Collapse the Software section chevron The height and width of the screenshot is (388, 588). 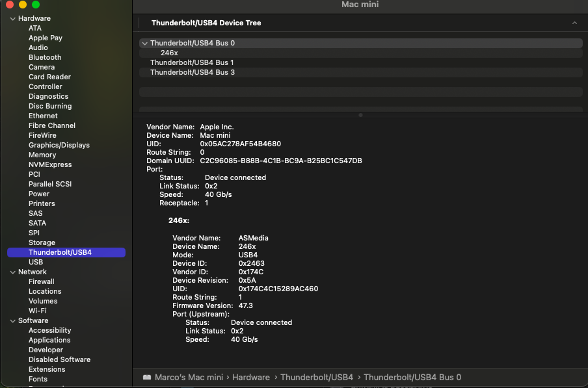click(13, 320)
